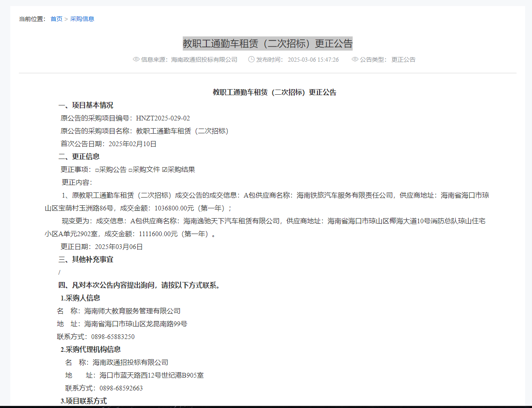Click the publish timestamp 2025-03-06 15:47:26
This screenshot has height=408, width=532.
click(x=313, y=60)
